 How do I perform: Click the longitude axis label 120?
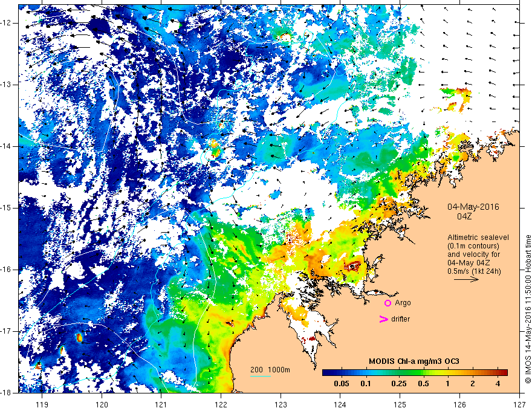102,404
